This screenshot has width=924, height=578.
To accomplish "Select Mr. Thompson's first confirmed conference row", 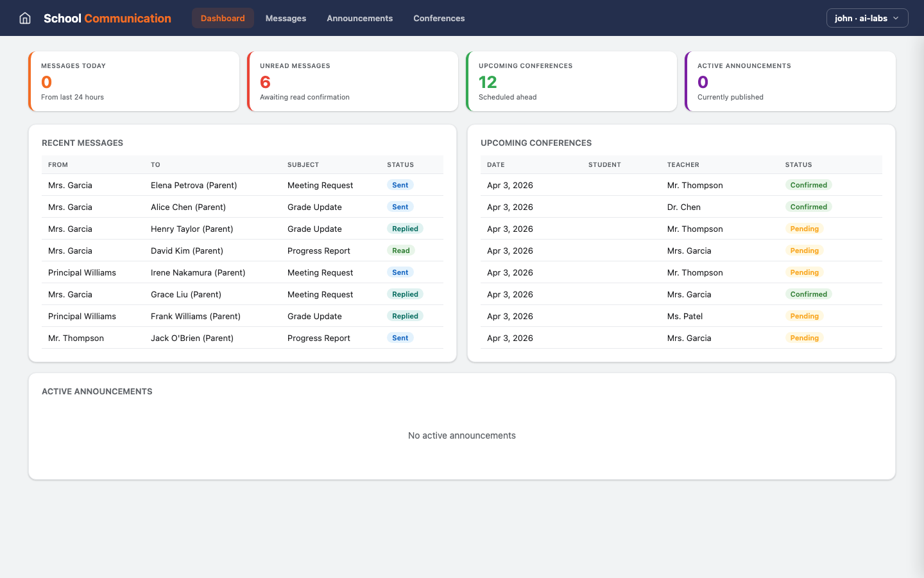I will [680, 185].
